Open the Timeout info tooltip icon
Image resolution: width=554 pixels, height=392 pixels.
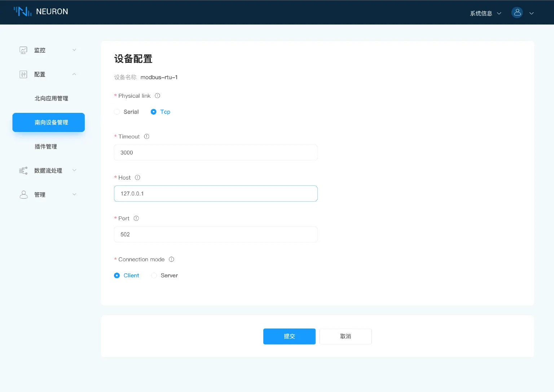pos(146,136)
